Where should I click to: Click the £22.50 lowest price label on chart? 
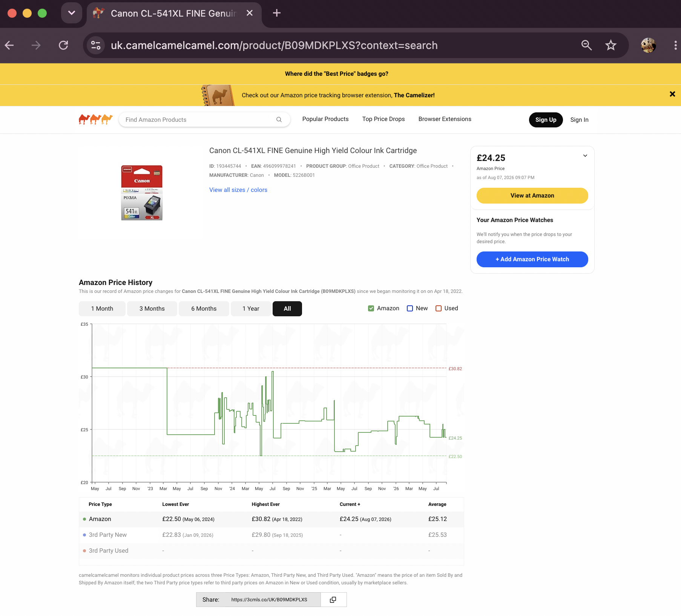tap(455, 457)
